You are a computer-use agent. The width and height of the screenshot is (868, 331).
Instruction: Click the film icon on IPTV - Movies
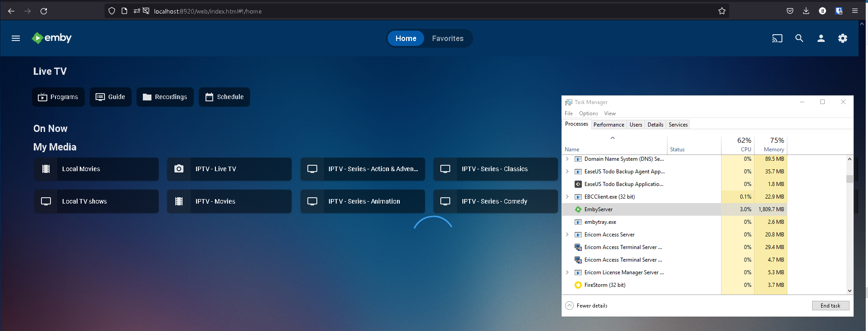tap(179, 201)
